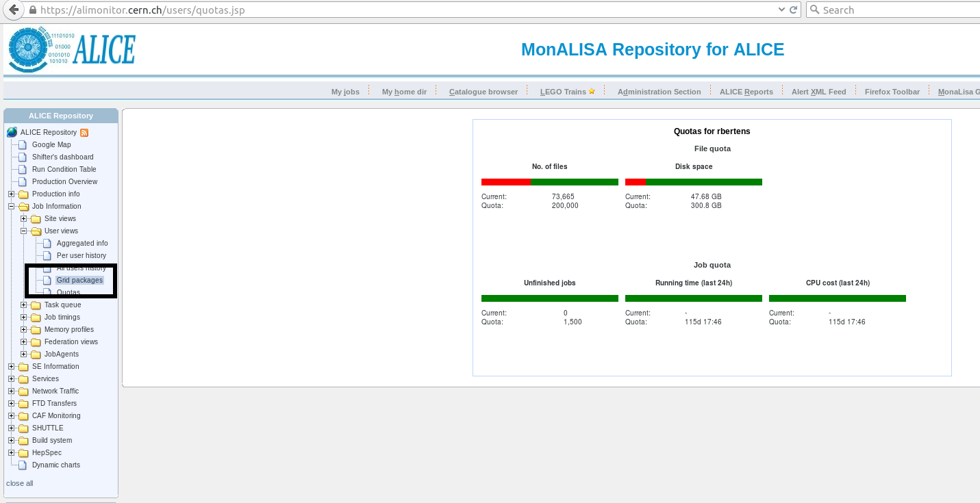This screenshot has height=503, width=980.
Task: Open the HepSpec tree label
Action: pyautogui.click(x=47, y=452)
